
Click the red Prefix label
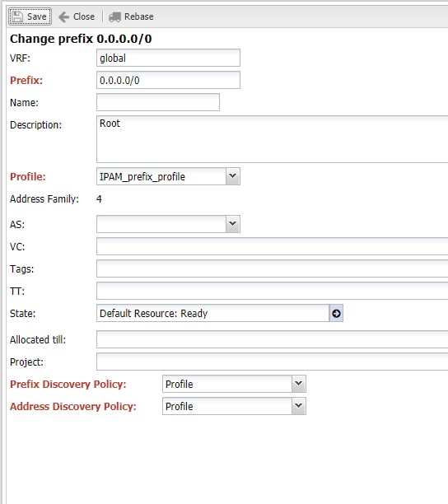(26, 81)
